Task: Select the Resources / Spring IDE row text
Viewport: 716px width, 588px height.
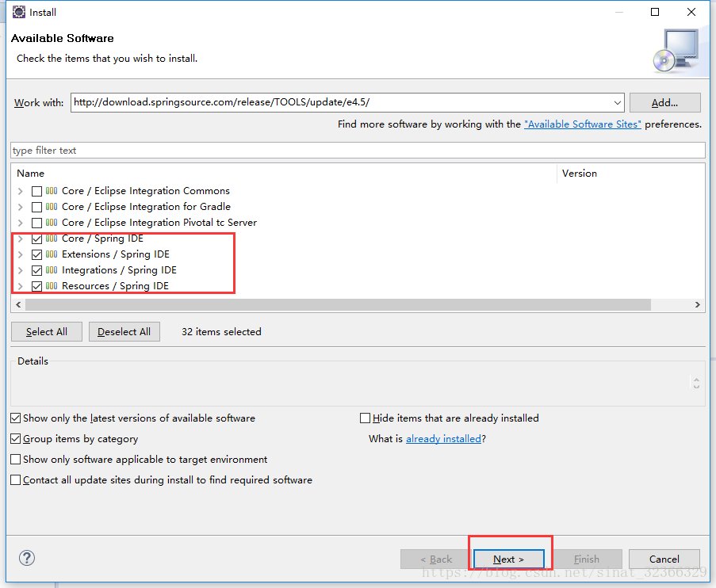Action: [115, 286]
